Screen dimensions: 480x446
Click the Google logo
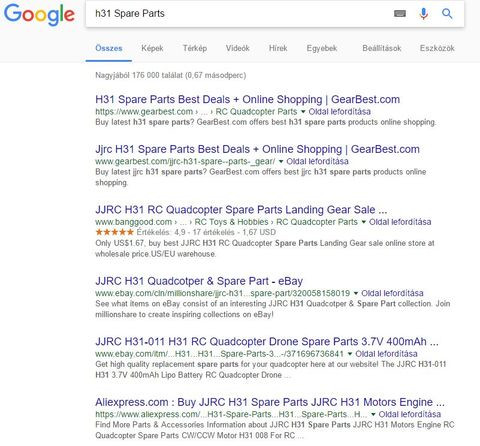click(39, 14)
